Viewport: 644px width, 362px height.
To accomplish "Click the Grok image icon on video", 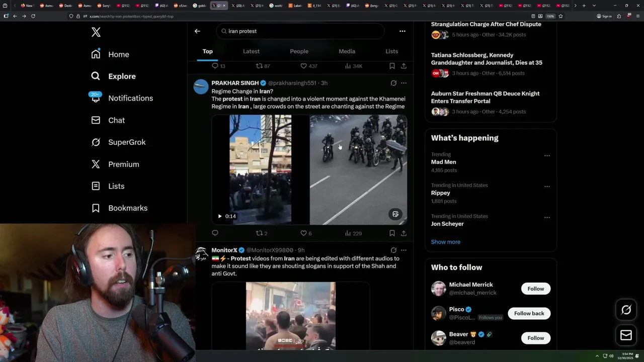I will pos(395,214).
